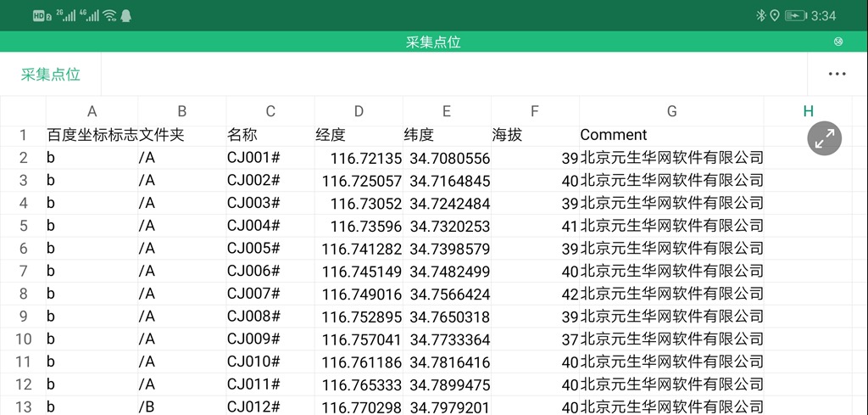This screenshot has height=415, width=868.
Task: Tap the battery charging indicator icon
Action: (795, 15)
